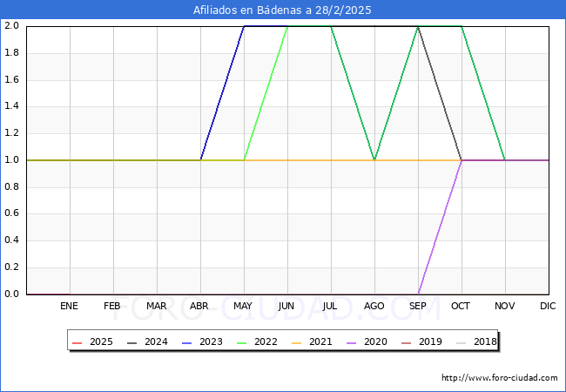Select the 2018 legend label
Image resolution: width=566 pixels, height=392 pixels.
coord(485,341)
